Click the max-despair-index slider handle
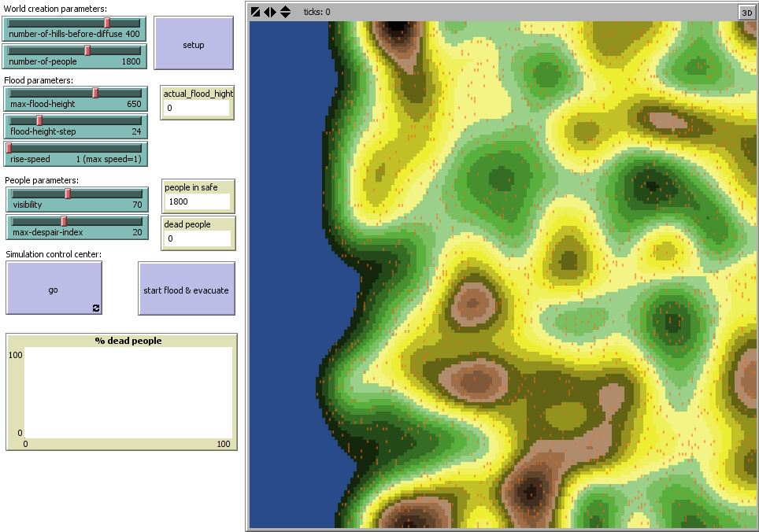This screenshot has width=759, height=532. [x=64, y=221]
